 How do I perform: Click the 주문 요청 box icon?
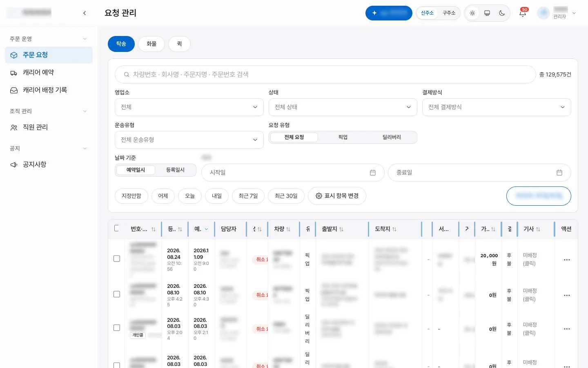[x=14, y=55]
